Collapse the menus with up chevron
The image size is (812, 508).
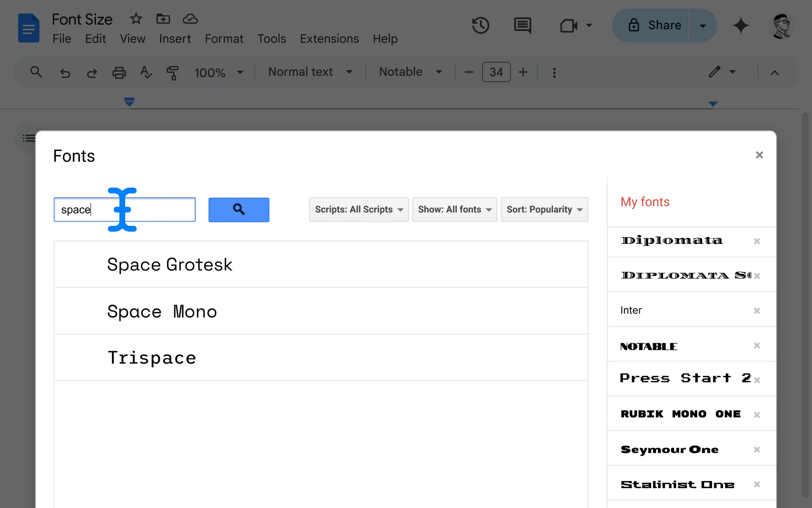coord(774,72)
